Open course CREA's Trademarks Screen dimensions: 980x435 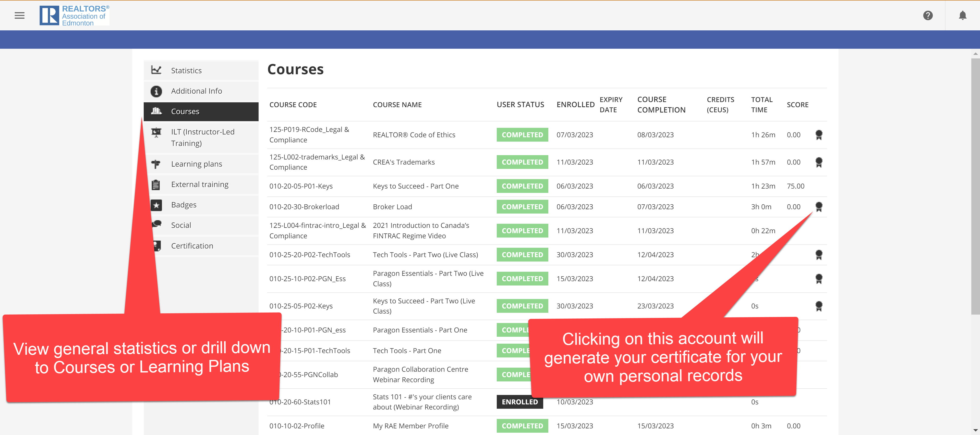404,162
